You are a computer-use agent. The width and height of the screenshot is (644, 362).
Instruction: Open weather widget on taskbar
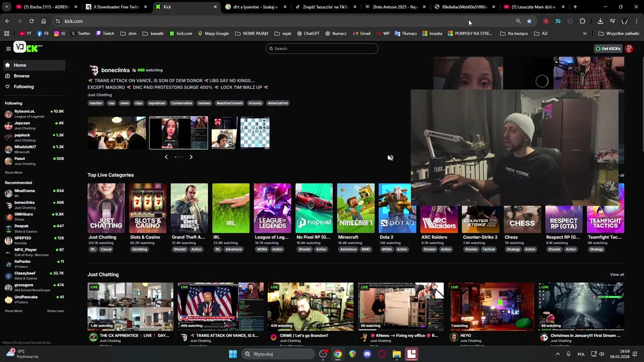tap(22, 354)
